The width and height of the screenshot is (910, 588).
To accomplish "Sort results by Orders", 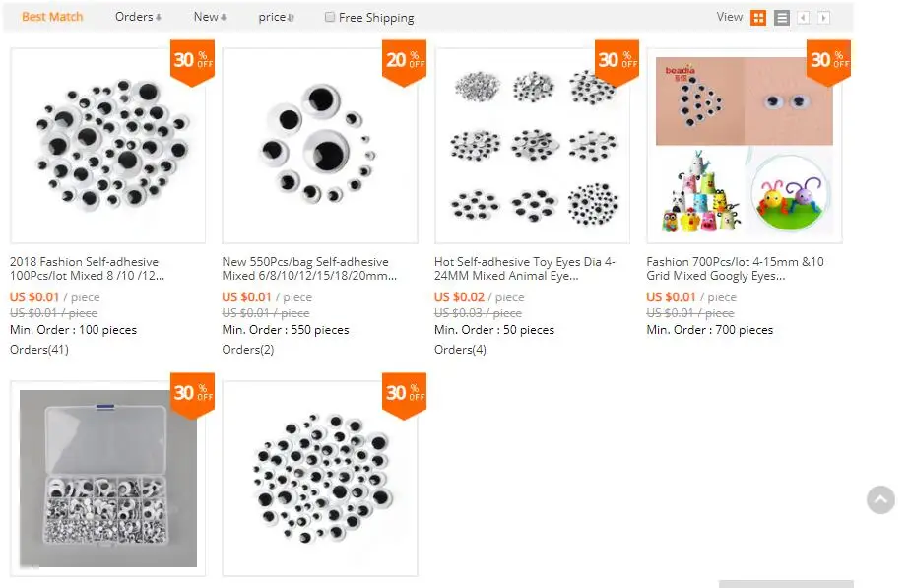I will click(x=138, y=17).
